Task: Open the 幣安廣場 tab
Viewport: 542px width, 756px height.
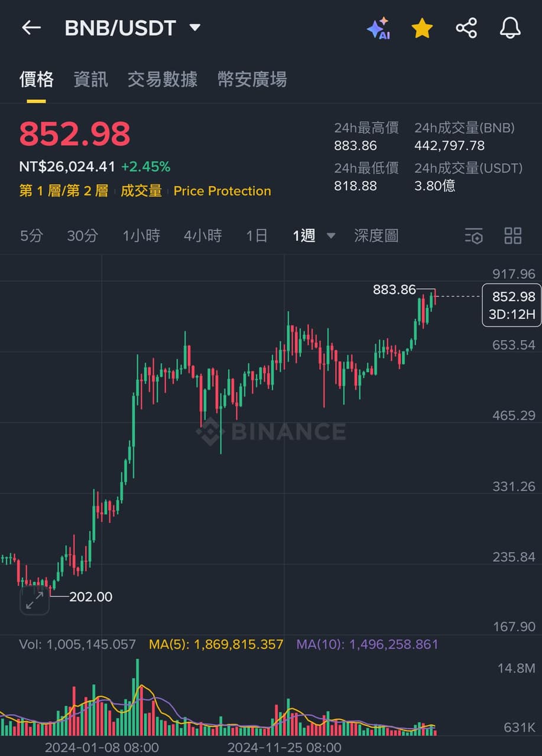Action: click(x=252, y=79)
